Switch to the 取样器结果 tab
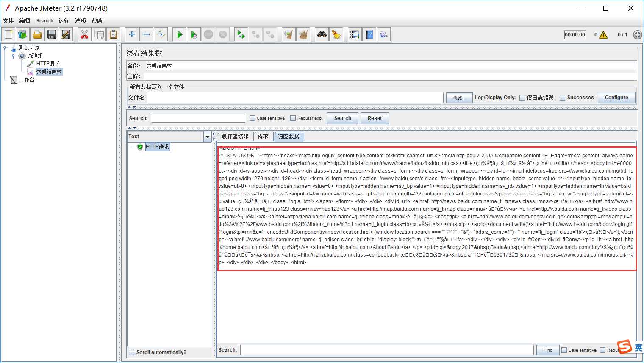 (235, 137)
